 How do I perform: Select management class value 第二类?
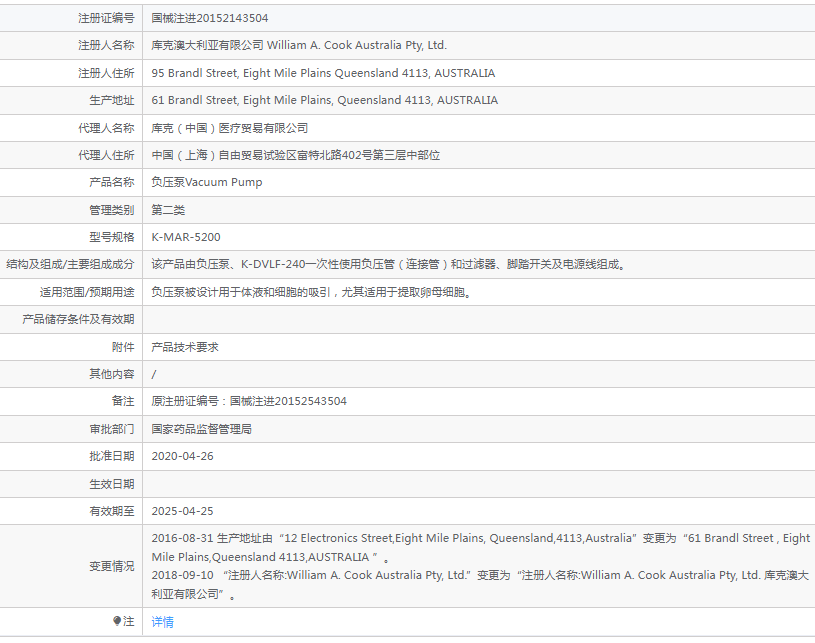tap(168, 210)
